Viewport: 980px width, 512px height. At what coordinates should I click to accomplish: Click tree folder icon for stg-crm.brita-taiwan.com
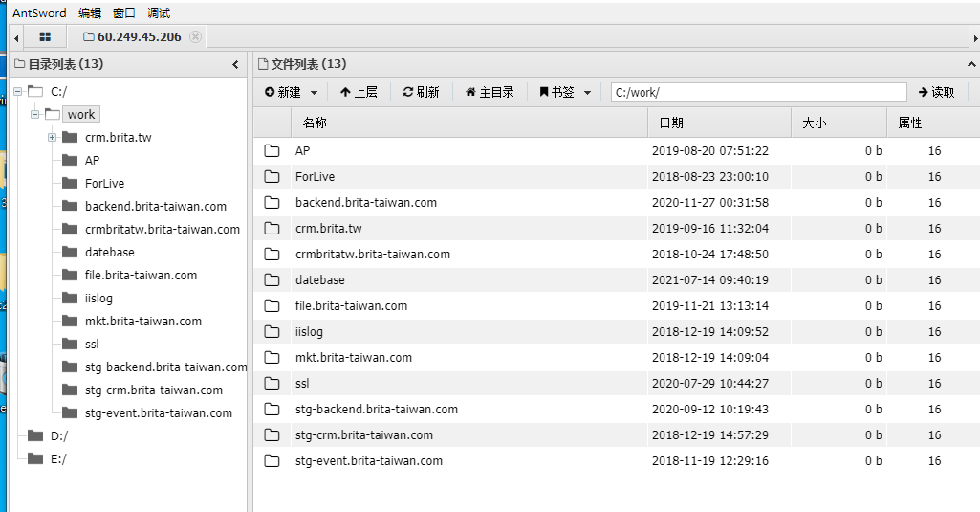70,390
